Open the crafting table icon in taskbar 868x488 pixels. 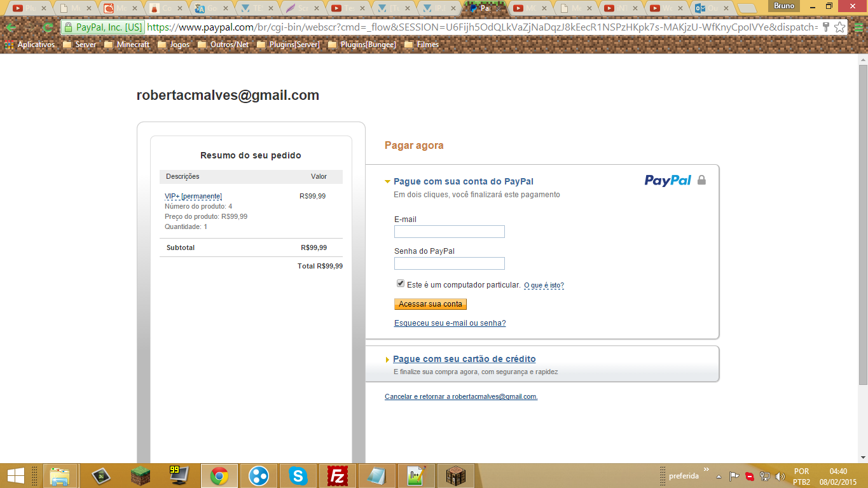point(456,476)
